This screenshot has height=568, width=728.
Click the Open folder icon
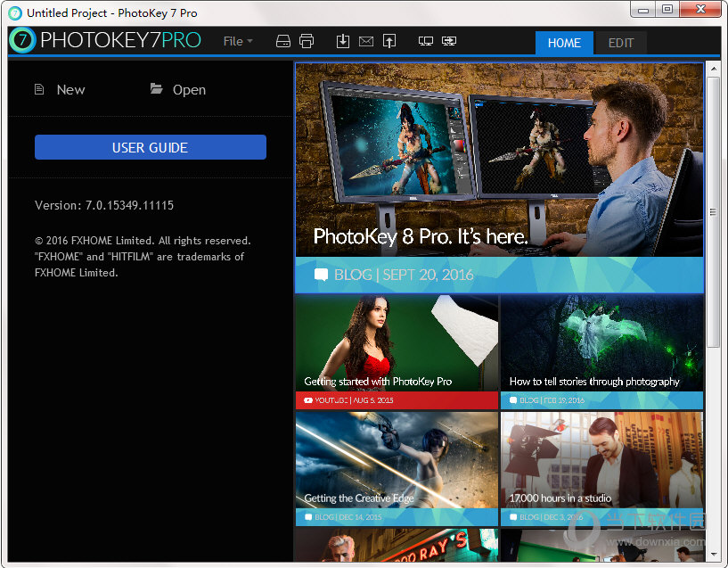click(157, 88)
